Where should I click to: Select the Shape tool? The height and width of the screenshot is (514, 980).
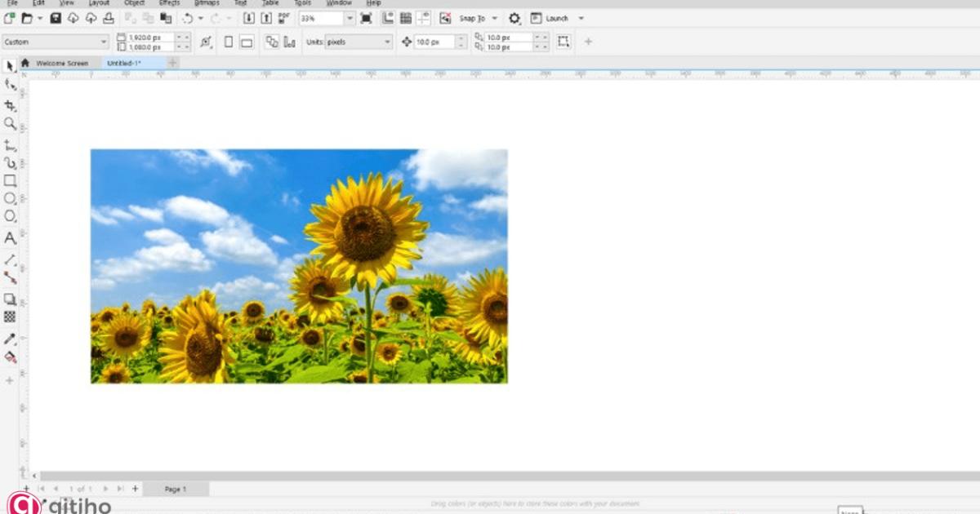pyautogui.click(x=10, y=86)
